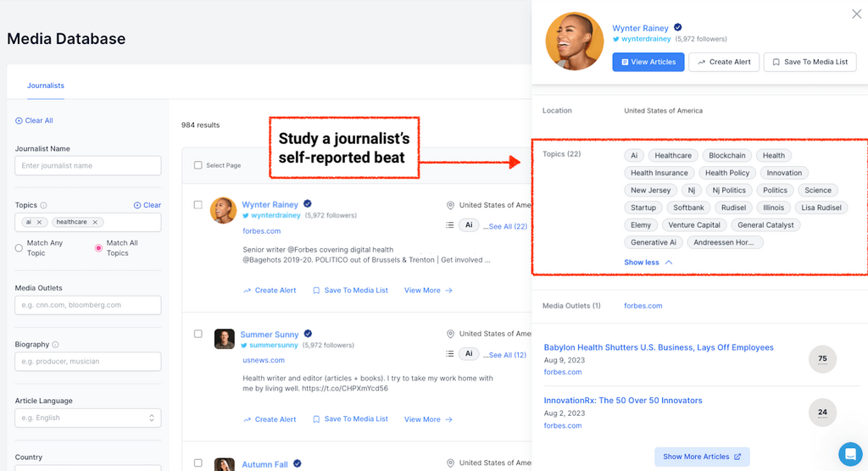Open the Article Language dropdown
The width and height of the screenshot is (868, 471).
tap(88, 418)
